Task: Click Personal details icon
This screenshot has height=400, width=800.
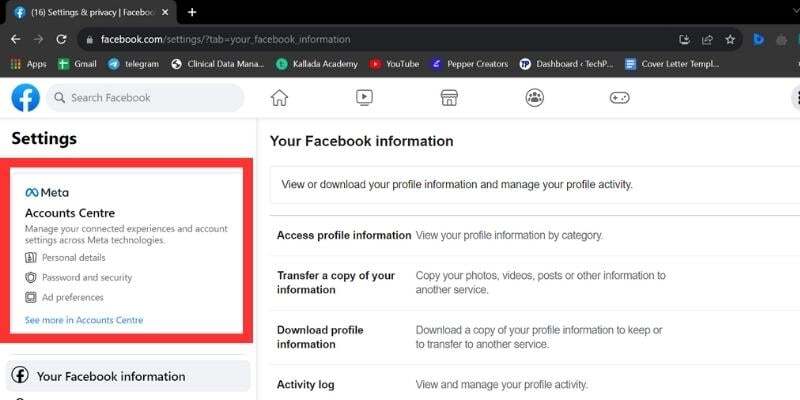Action: [31, 258]
